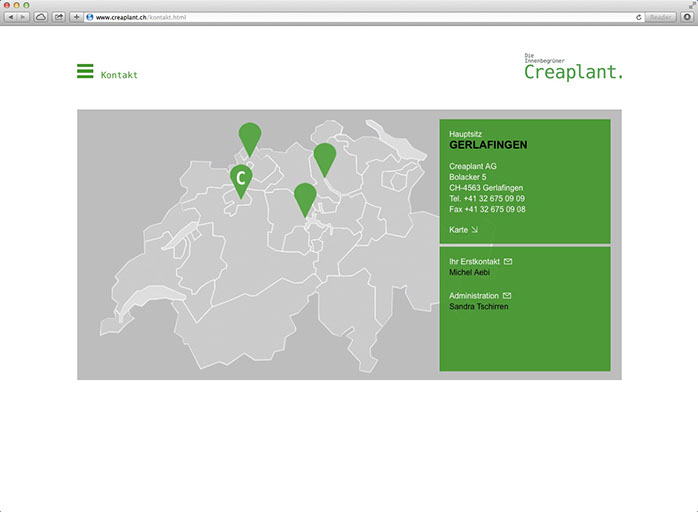The height and width of the screenshot is (512, 698).
Task: Click the Creaplant logo
Action: pos(573,68)
